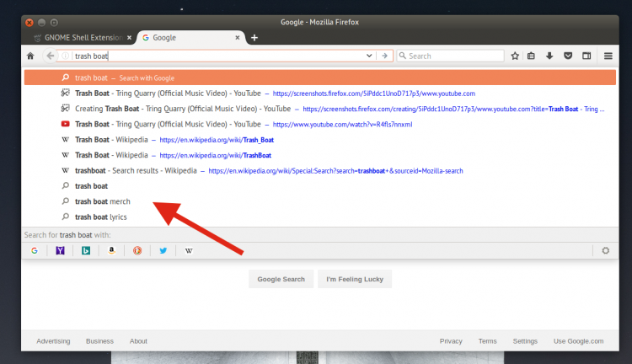This screenshot has height=364, width=632.
Task: Open the Privacy footer link
Action: pyautogui.click(x=451, y=341)
